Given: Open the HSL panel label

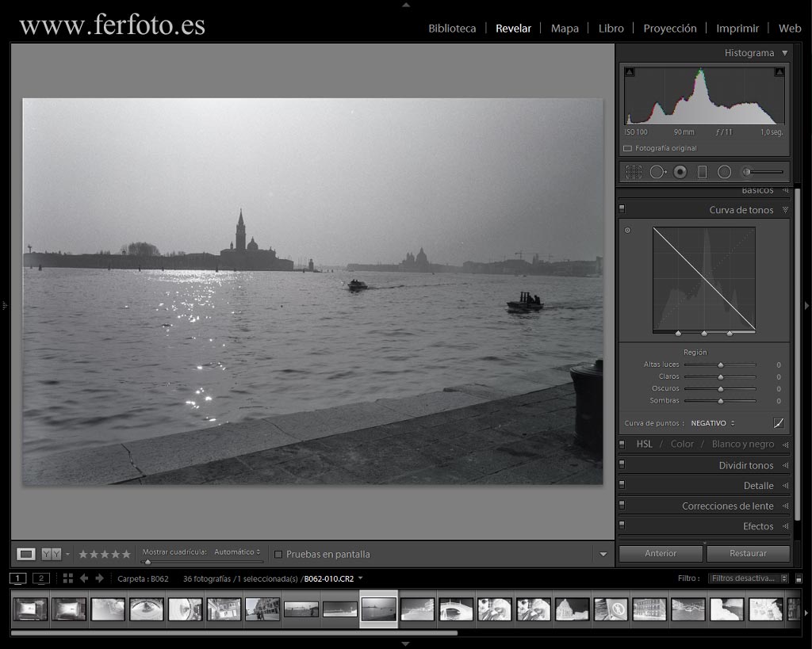Looking at the screenshot, I should [x=644, y=444].
